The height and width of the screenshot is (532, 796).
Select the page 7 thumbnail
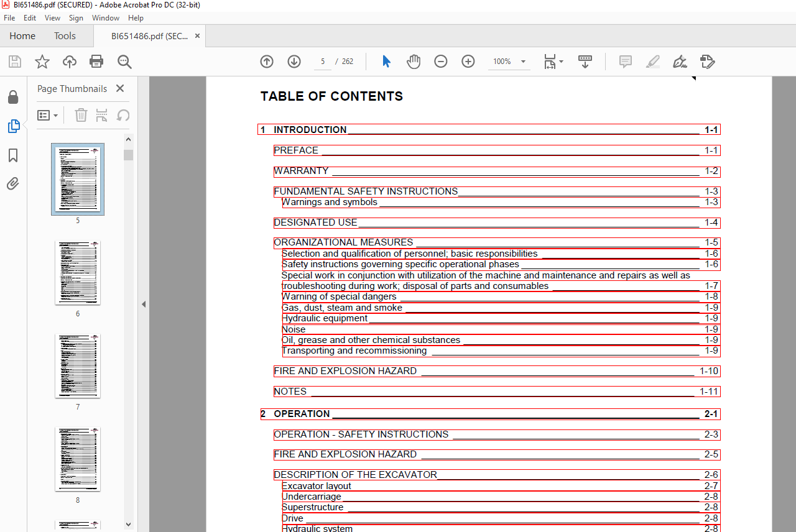[78, 365]
